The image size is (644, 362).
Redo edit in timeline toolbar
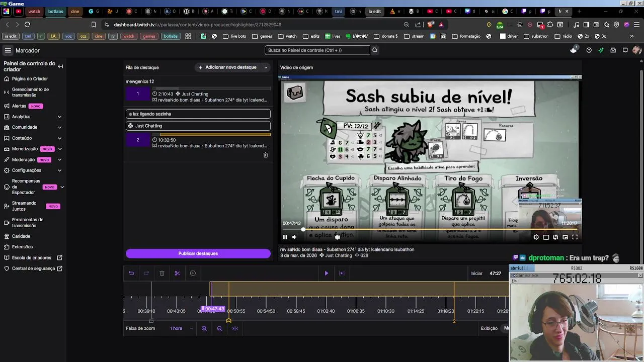pyautogui.click(x=146, y=273)
